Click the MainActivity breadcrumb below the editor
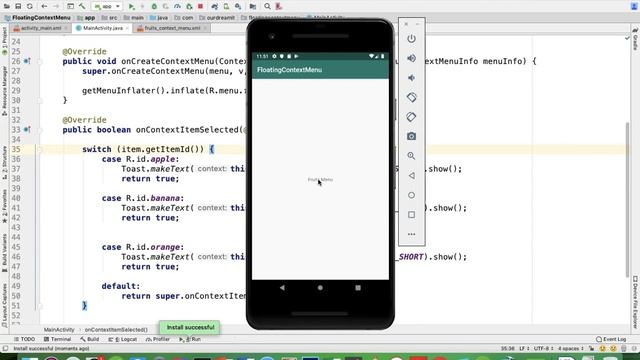The image size is (640, 360). [x=59, y=329]
